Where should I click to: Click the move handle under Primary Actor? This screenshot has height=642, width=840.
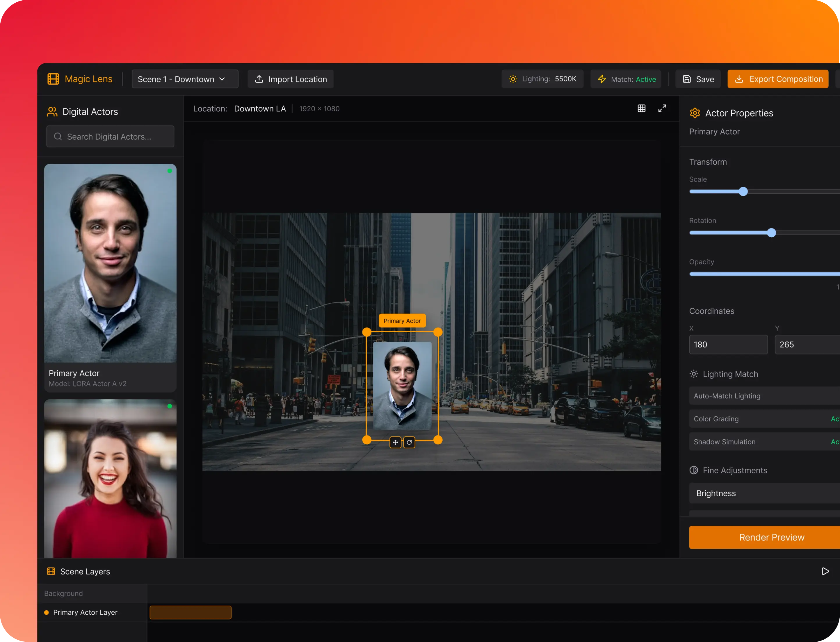click(395, 442)
